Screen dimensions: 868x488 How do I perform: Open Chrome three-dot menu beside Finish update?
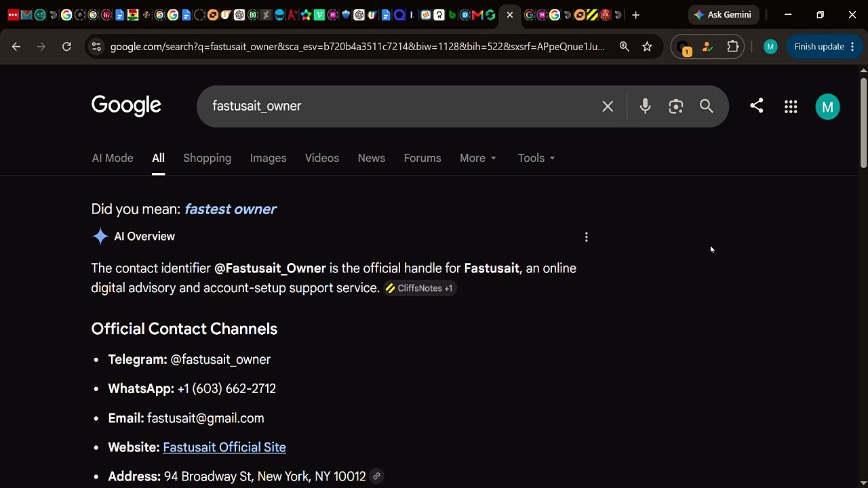(852, 47)
